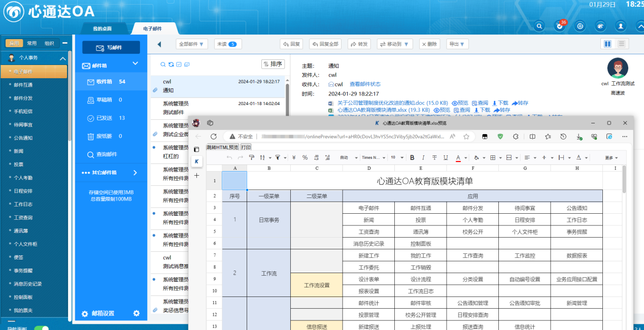
Task: Click 写邮件 compose button
Action: tap(111, 47)
